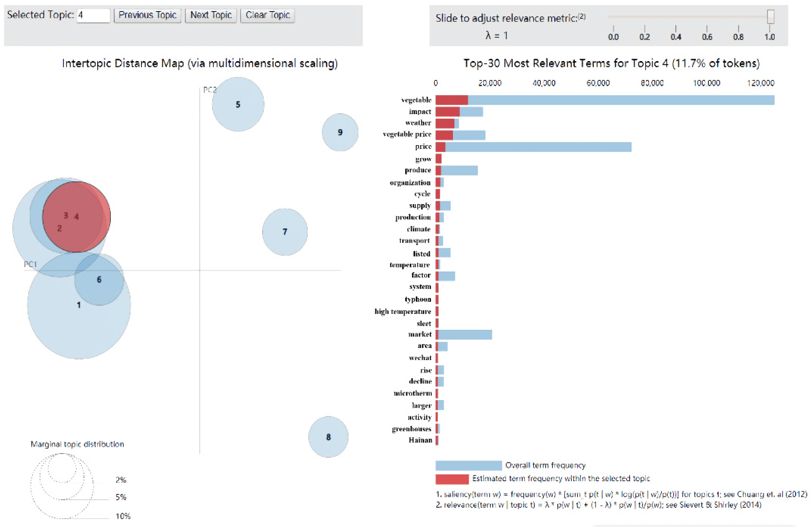Click the relevance metric slider handle

[770, 16]
